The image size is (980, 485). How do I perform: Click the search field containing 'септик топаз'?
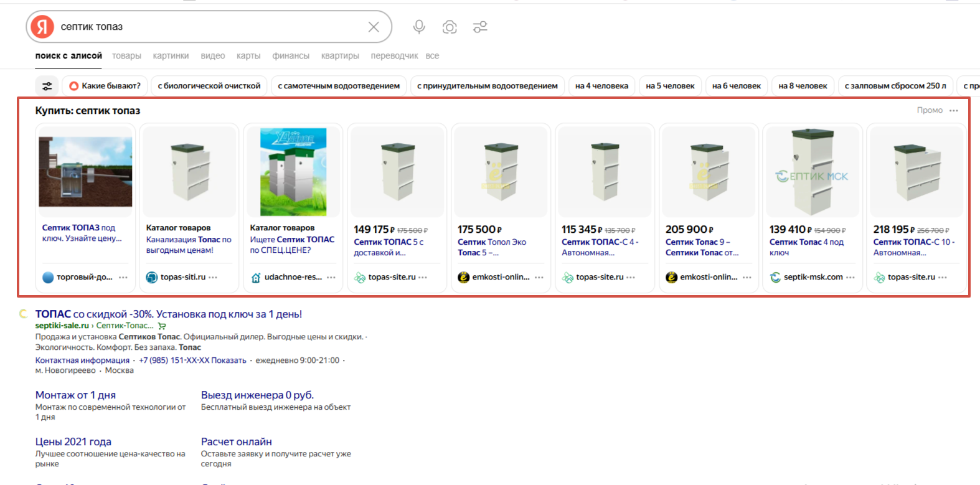209,27
